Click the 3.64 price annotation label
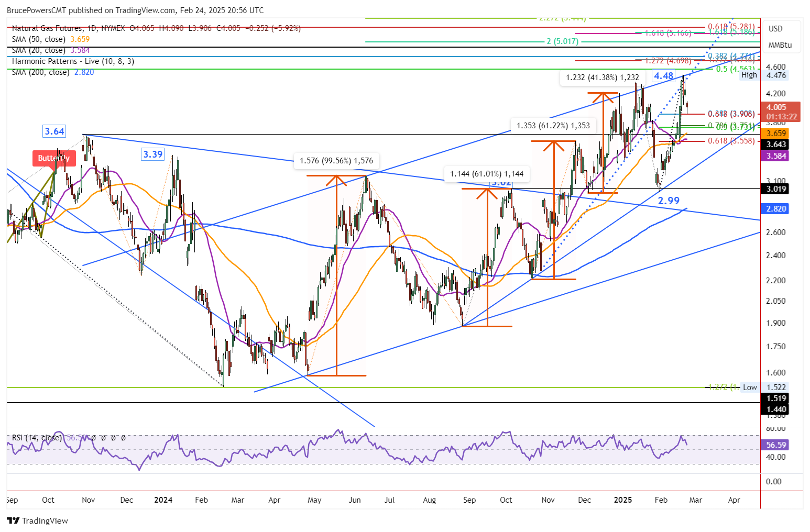The image size is (810, 532). [54, 131]
